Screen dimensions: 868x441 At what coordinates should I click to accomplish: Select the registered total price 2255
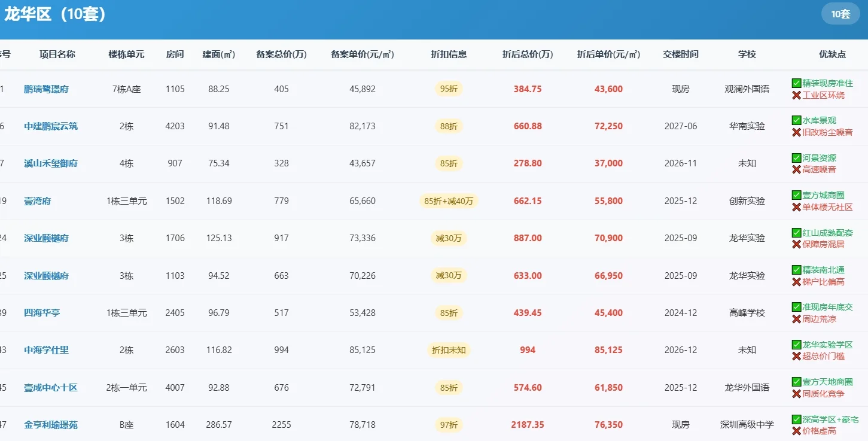[281, 425]
